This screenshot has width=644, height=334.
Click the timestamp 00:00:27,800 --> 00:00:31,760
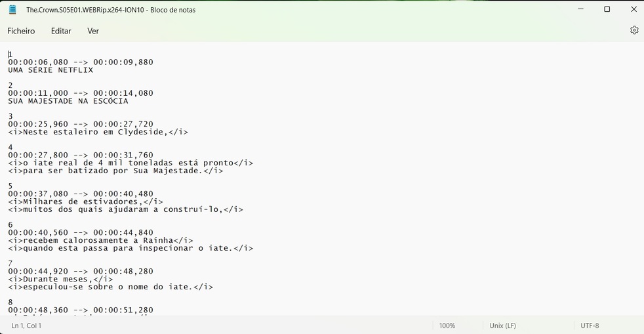point(81,155)
